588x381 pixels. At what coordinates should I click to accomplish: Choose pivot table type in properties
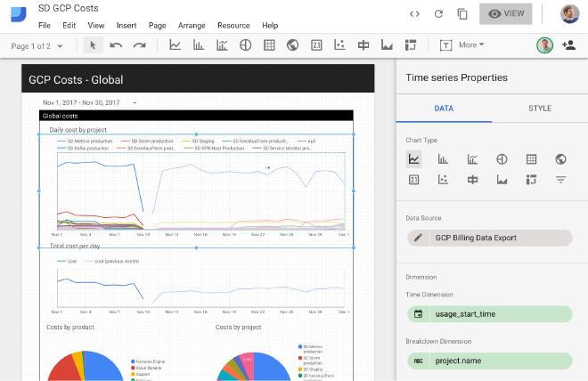[x=531, y=180]
